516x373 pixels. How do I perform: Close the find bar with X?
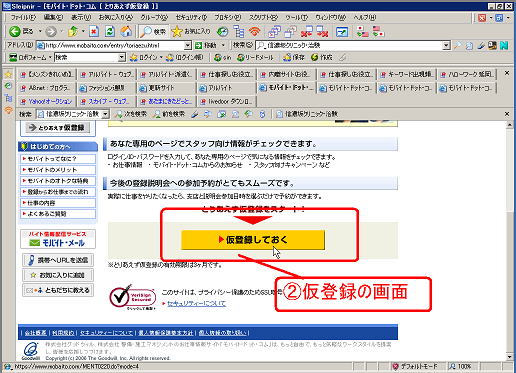point(507,114)
